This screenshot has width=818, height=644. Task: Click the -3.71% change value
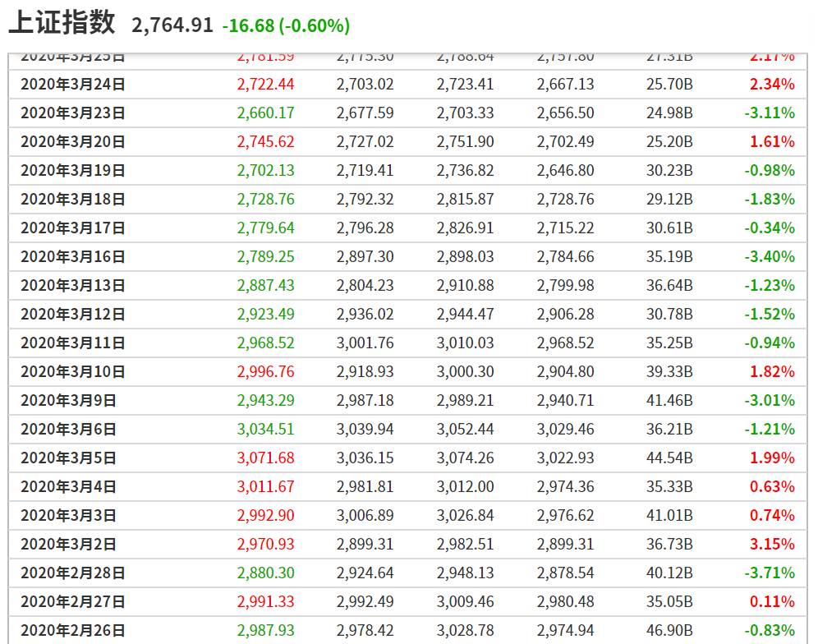[x=770, y=573]
